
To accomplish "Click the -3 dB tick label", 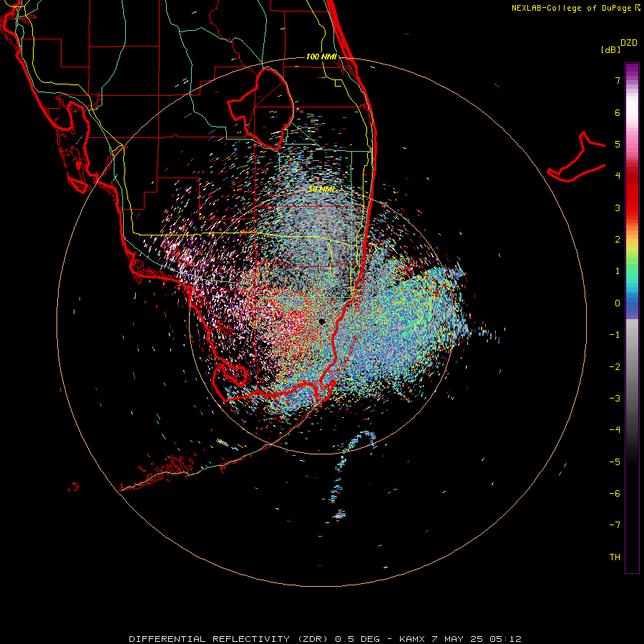I will tap(615, 399).
